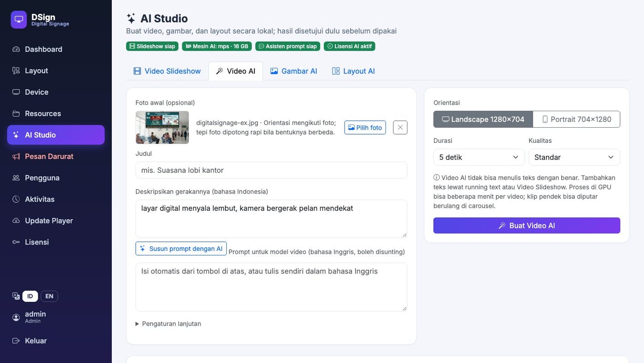Click the AI Studio sparkle heading icon
644x363 pixels.
pos(131,18)
